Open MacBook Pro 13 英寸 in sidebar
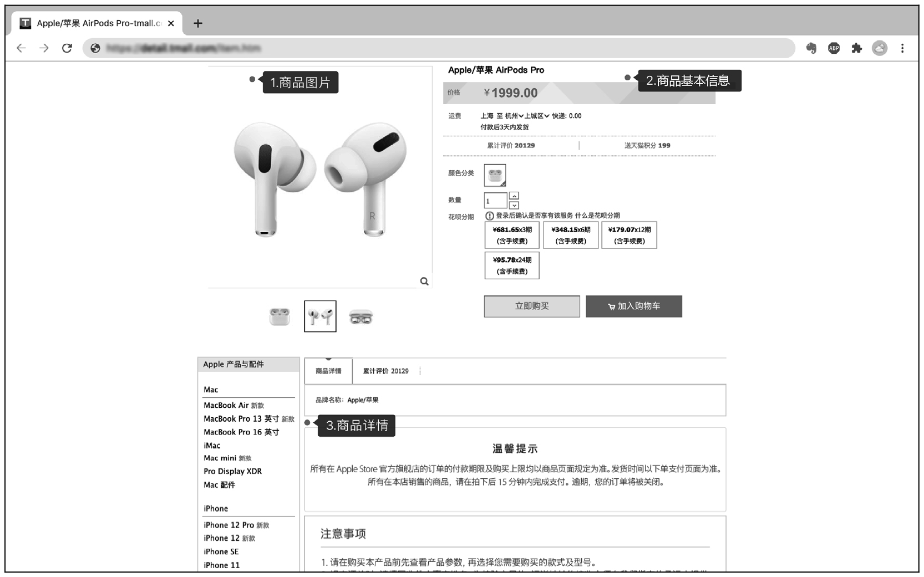The image size is (924, 577). pos(249,418)
